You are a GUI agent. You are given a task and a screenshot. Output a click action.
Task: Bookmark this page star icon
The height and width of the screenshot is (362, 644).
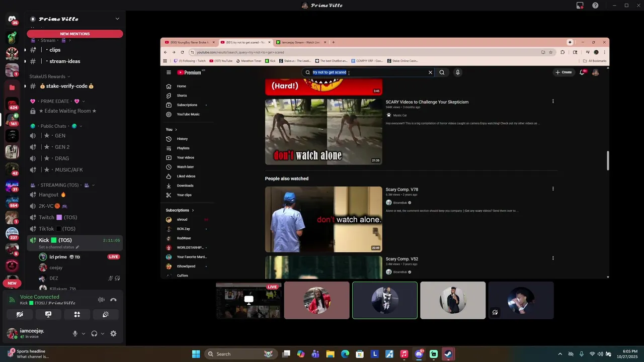point(551,52)
